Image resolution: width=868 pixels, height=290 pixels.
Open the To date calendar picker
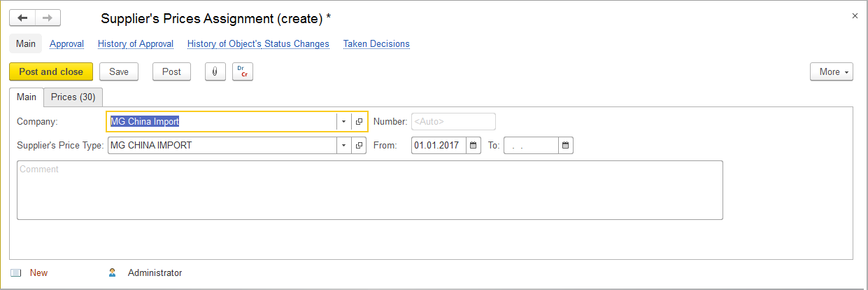click(566, 146)
